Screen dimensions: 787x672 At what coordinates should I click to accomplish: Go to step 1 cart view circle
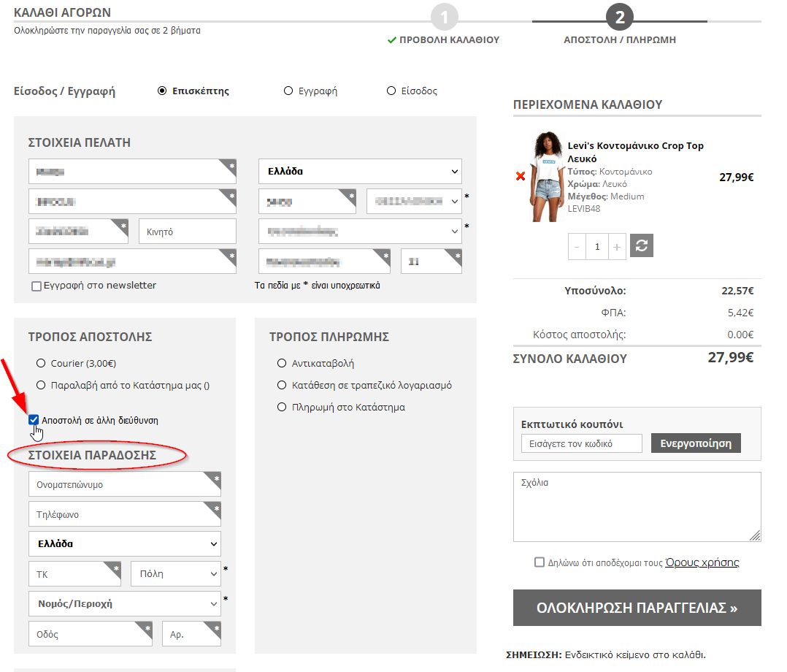pos(445,18)
